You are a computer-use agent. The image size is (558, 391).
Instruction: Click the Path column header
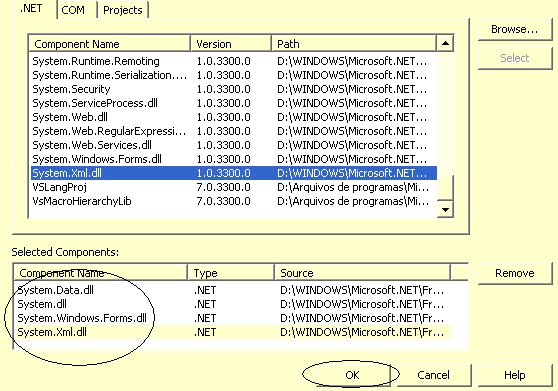(354, 44)
